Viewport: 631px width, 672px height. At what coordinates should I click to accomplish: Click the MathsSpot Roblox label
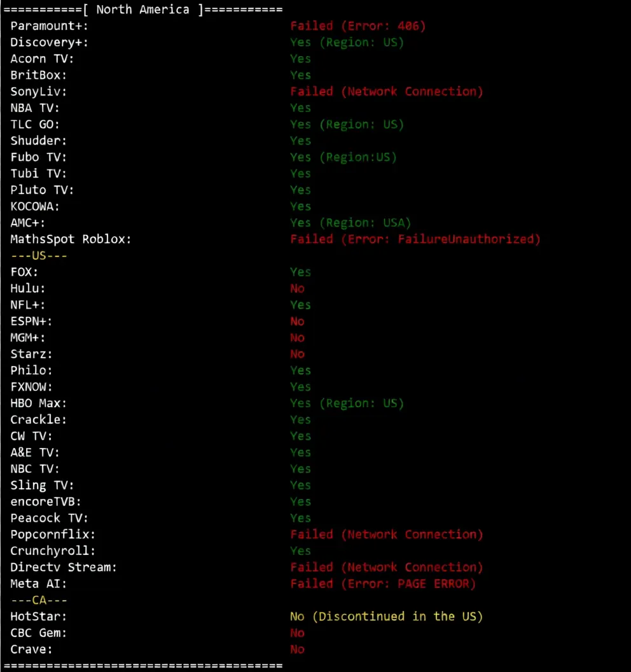pos(71,239)
